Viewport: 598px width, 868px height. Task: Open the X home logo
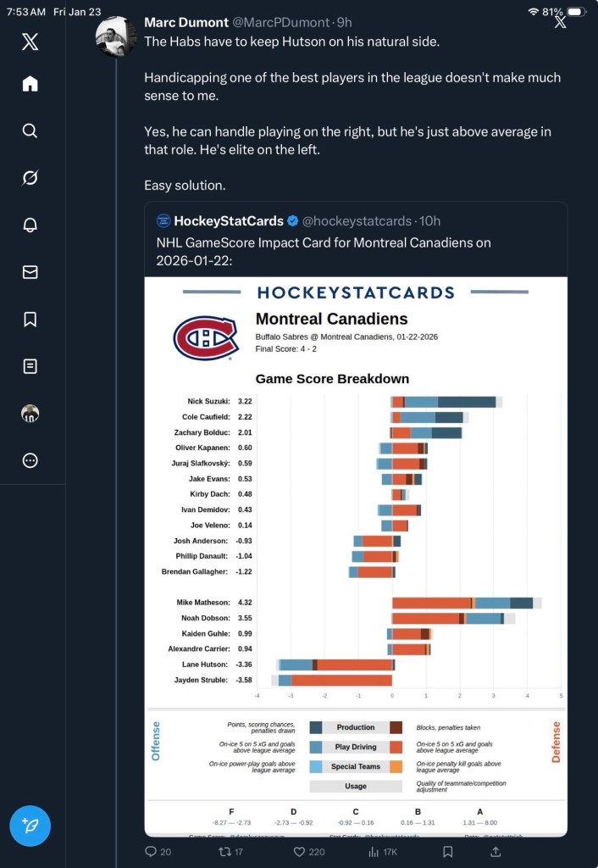[x=30, y=44]
